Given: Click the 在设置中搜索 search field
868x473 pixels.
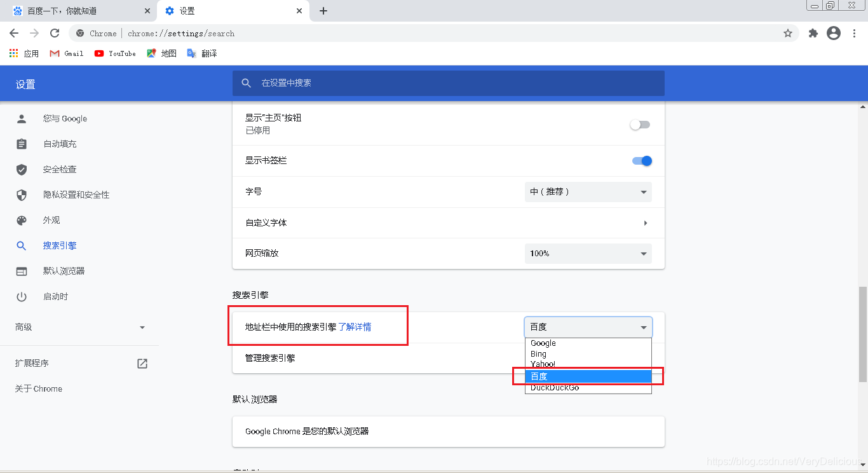Looking at the screenshot, I should point(448,83).
